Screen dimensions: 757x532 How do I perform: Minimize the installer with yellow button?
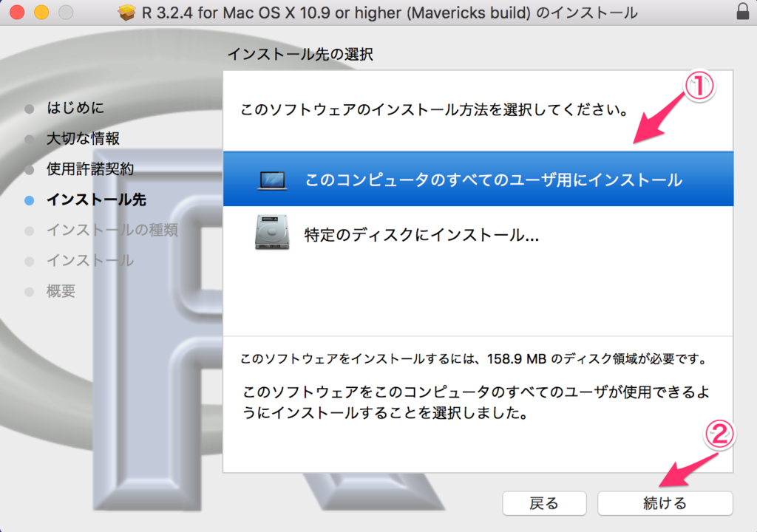(x=41, y=12)
